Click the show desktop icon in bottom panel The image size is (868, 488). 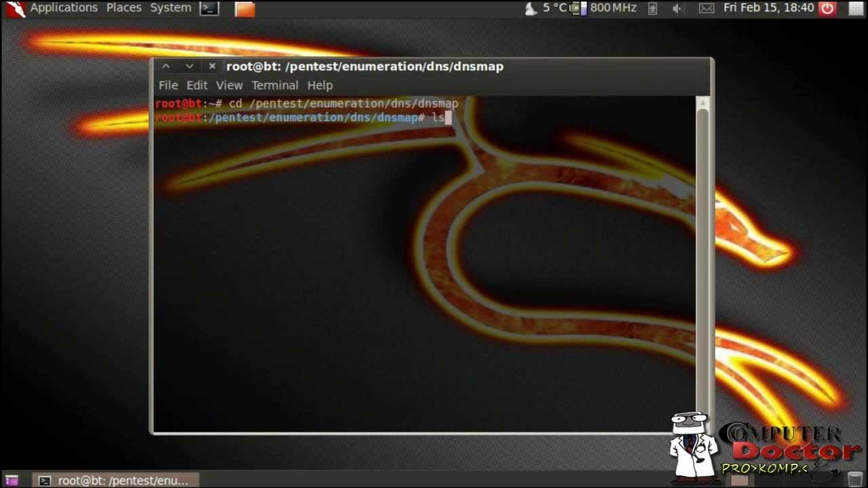point(12,481)
